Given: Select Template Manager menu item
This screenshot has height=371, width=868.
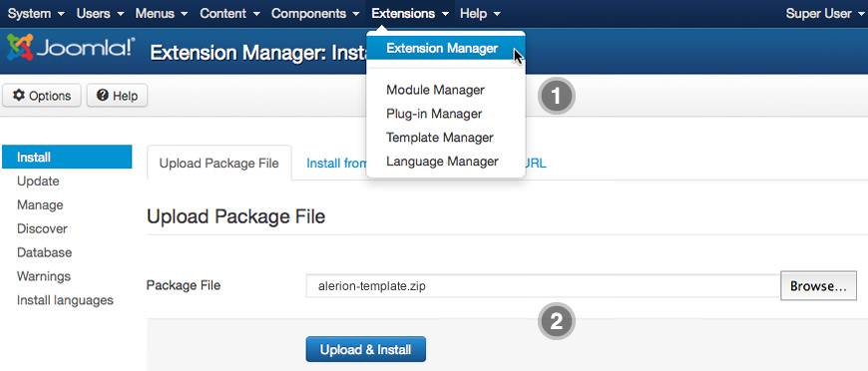Looking at the screenshot, I should click(440, 138).
